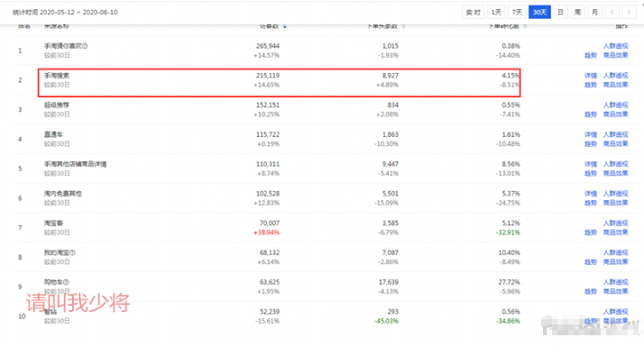
Task: Open 详情 for 直通车 row
Action: point(591,134)
